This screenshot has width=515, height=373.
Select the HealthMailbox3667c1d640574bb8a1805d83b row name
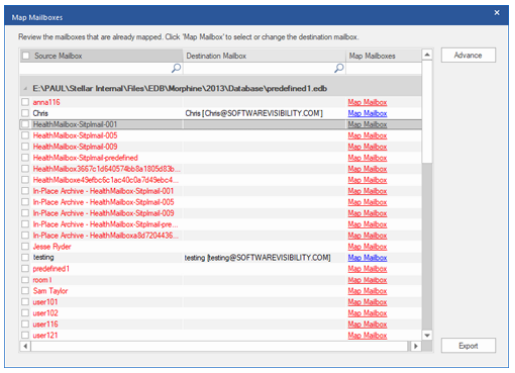tap(107, 169)
